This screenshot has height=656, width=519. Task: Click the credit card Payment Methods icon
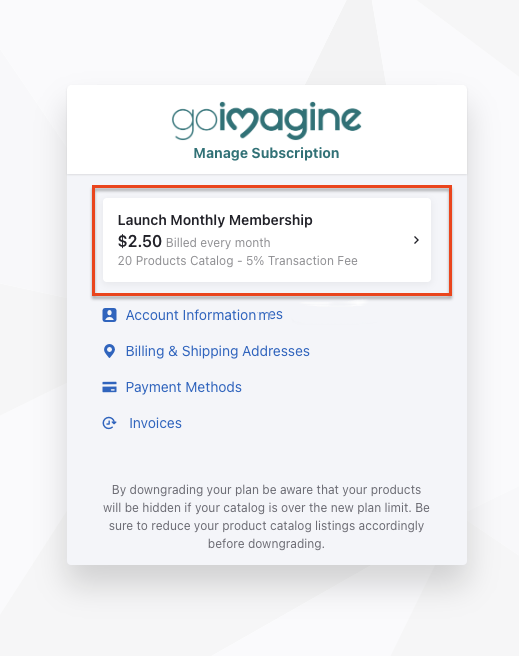[110, 387]
